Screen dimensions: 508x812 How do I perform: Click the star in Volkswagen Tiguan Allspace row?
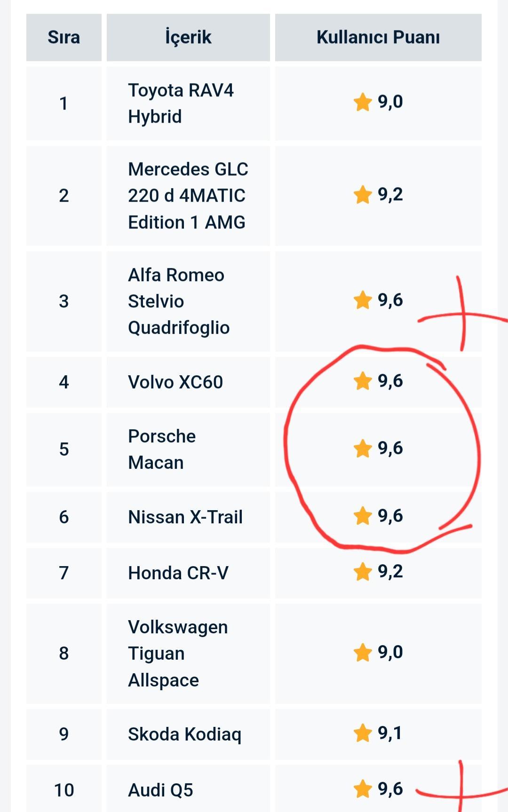(x=363, y=653)
